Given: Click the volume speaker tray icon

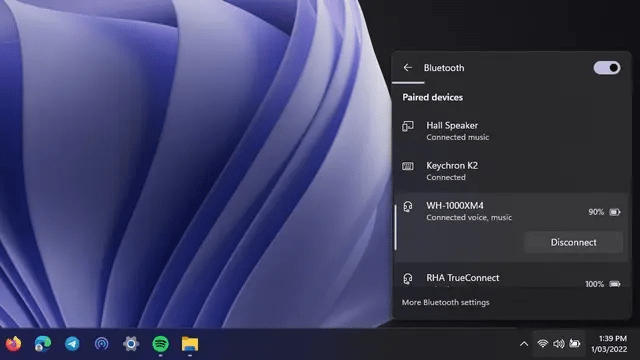Looking at the screenshot, I should [x=559, y=344].
